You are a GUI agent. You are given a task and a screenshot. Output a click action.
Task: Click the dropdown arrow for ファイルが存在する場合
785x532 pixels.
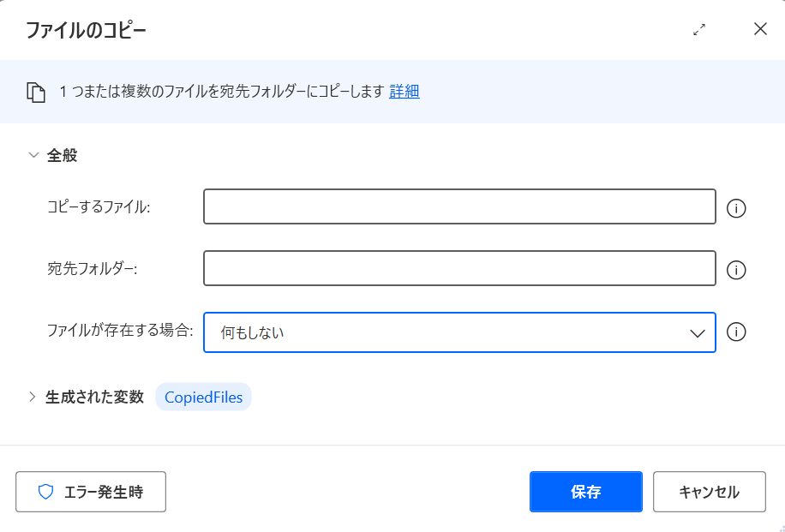pyautogui.click(x=698, y=333)
